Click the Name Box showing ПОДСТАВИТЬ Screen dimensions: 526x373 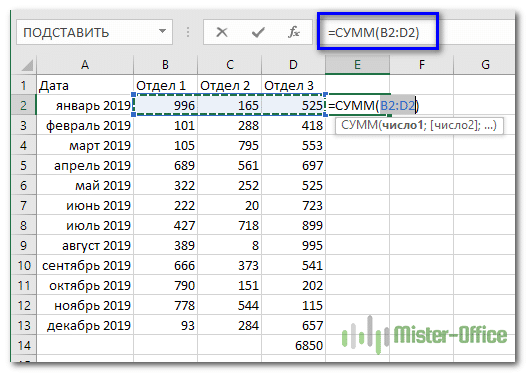coord(94,32)
